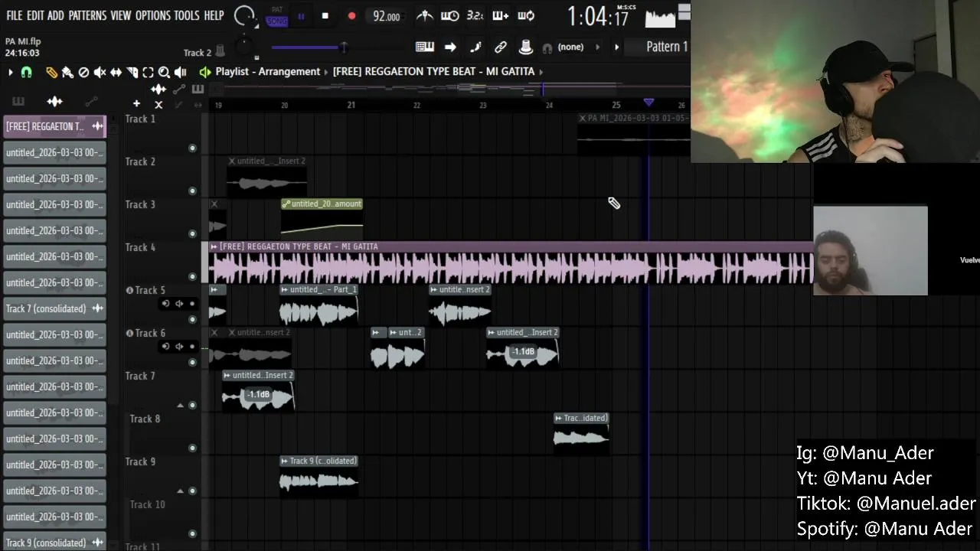Image resolution: width=980 pixels, height=551 pixels.
Task: Toggle typing keyboard to piano icon
Action: (x=425, y=47)
